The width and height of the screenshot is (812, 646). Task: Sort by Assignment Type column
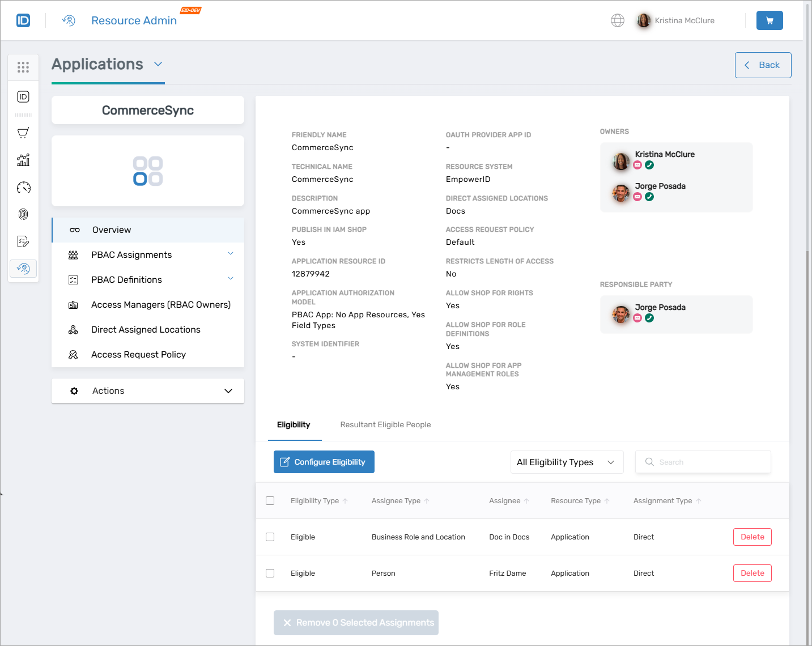(x=668, y=501)
